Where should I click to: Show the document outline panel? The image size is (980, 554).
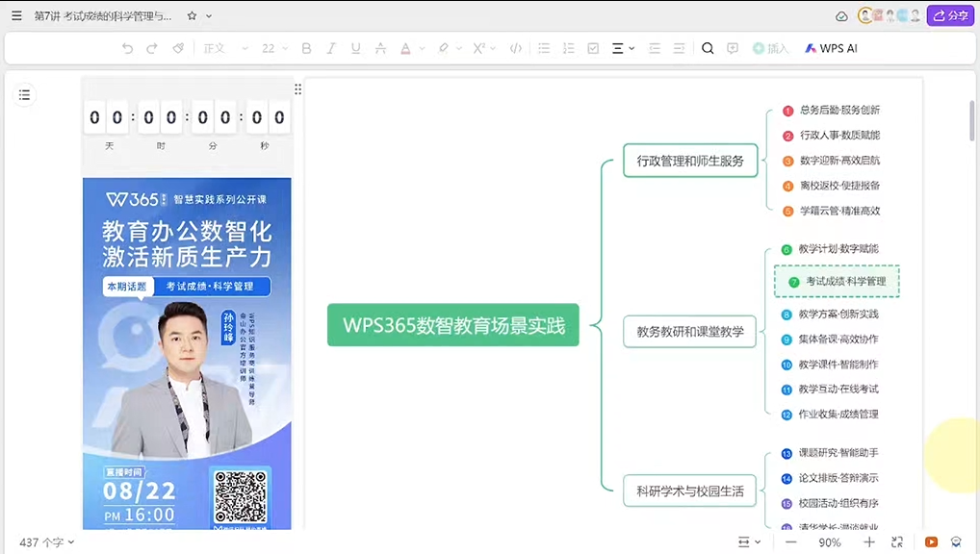pos(25,94)
